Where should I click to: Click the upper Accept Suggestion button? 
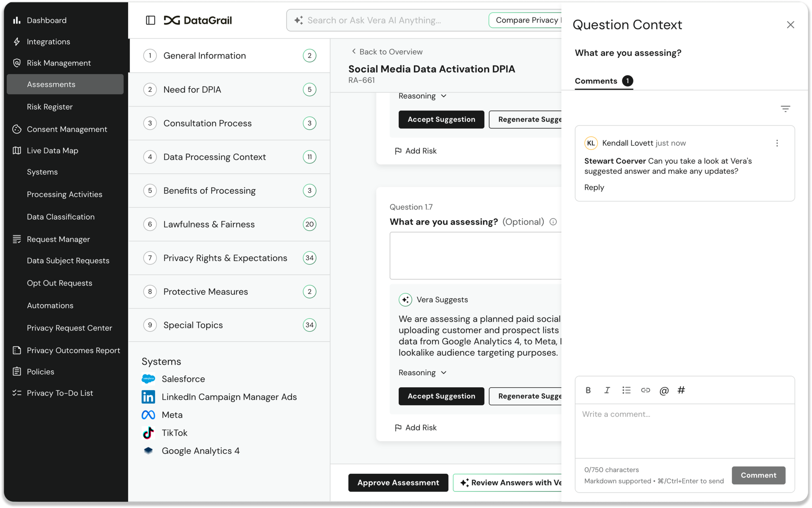441,119
